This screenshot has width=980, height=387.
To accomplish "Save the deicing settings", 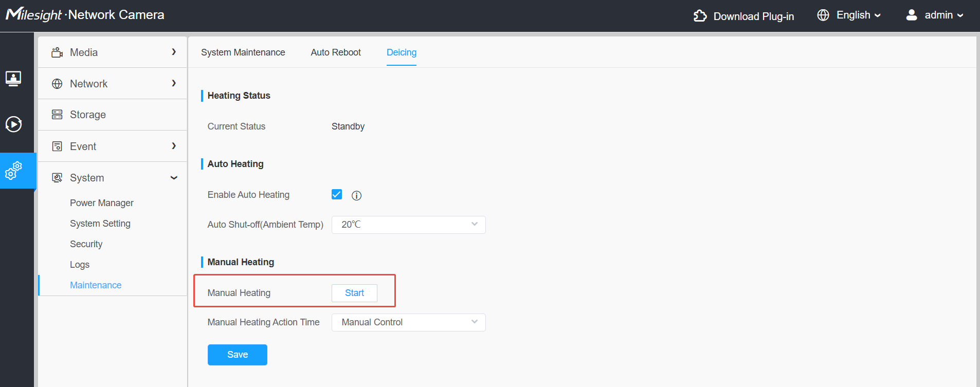I will [238, 355].
